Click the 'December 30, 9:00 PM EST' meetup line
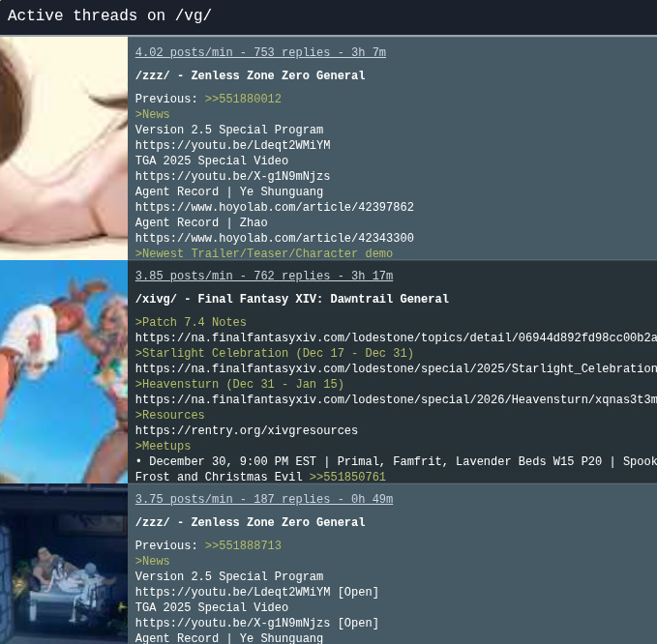 pyautogui.click(x=396, y=461)
